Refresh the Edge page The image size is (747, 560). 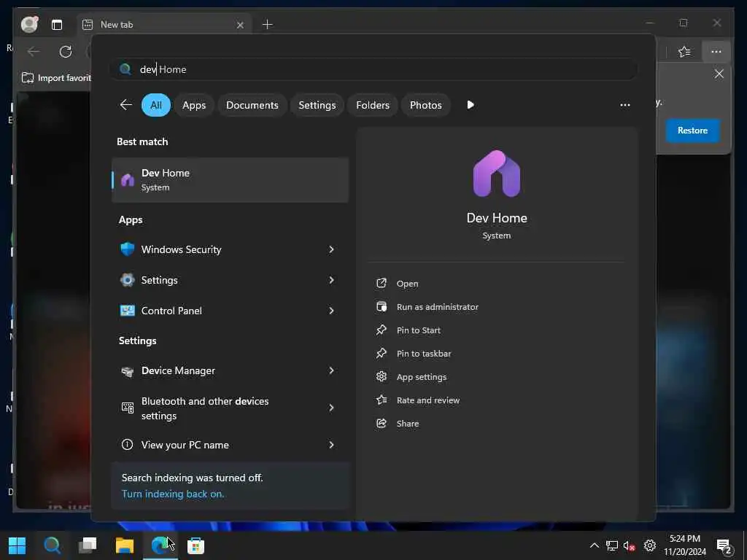coord(66,52)
